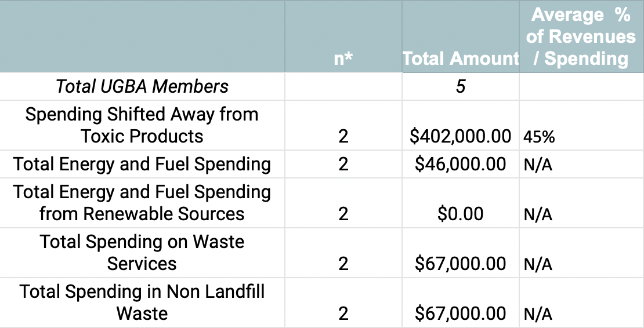644x328 pixels.
Task: Click the Total Spending on Waste Services label
Action: pyautogui.click(x=142, y=253)
